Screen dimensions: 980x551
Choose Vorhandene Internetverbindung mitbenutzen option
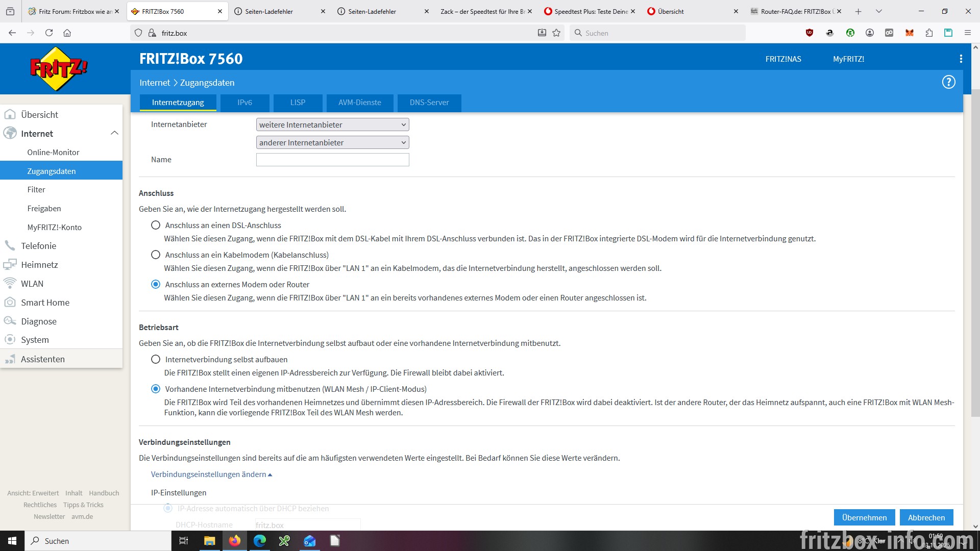[x=156, y=389]
